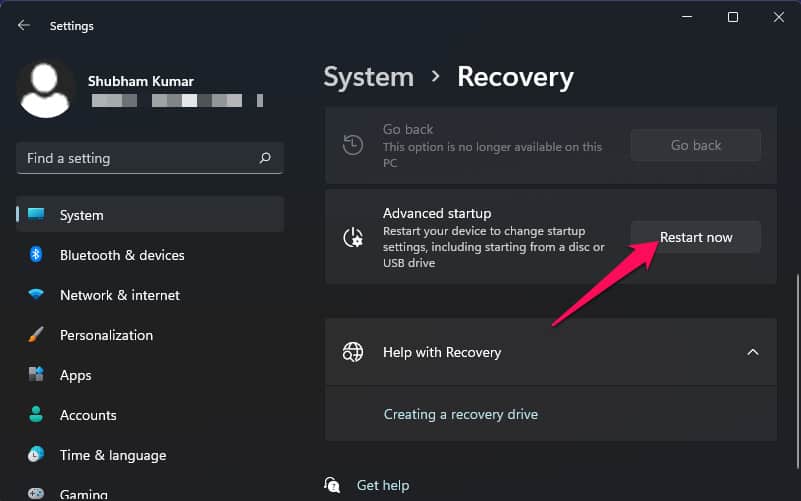Click the Accounts person icon
Viewport: 801px width, 501px height.
click(36, 415)
